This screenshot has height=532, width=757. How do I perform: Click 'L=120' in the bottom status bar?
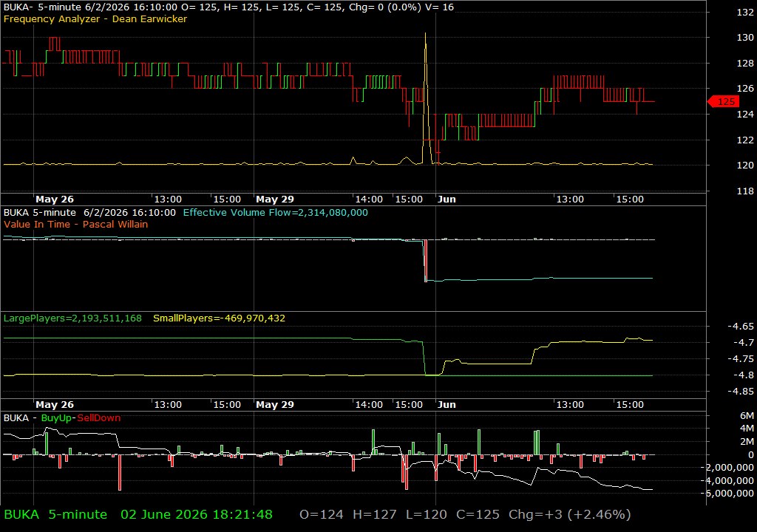pos(427,514)
